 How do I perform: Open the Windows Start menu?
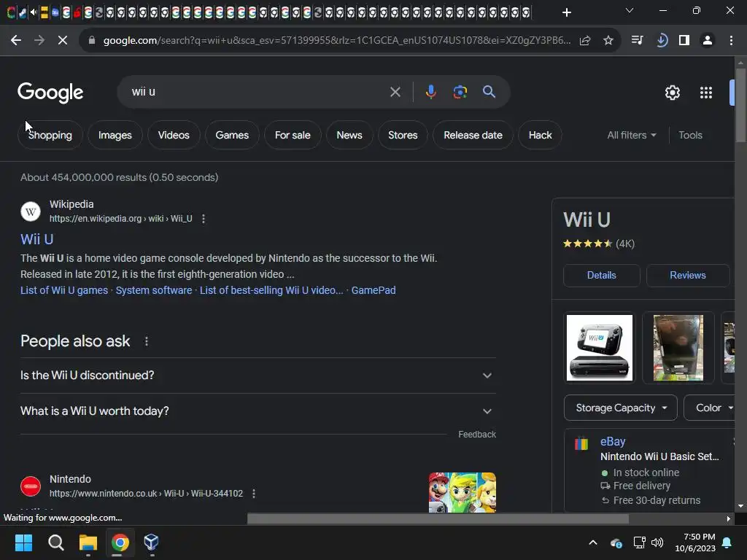[x=23, y=542]
